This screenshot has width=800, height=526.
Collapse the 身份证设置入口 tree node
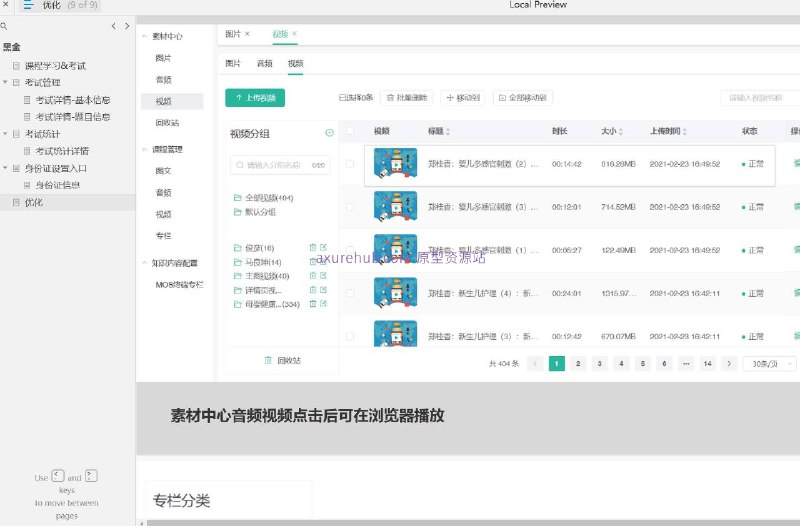click(x=5, y=168)
